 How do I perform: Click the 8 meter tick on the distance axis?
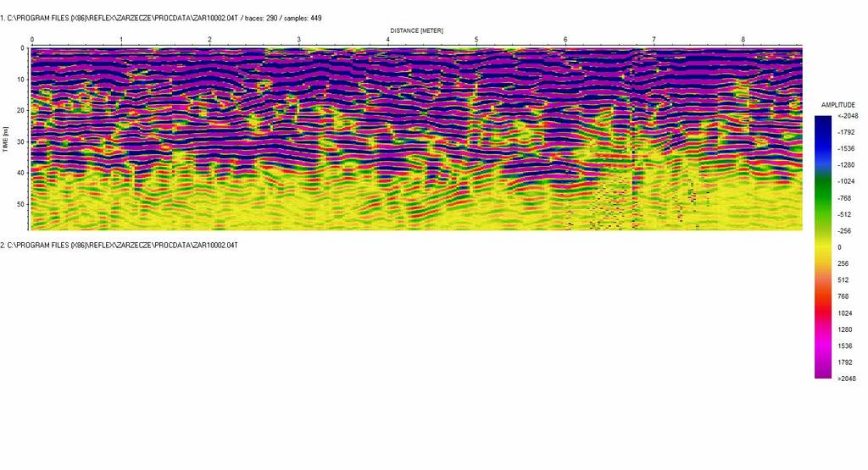(743, 40)
